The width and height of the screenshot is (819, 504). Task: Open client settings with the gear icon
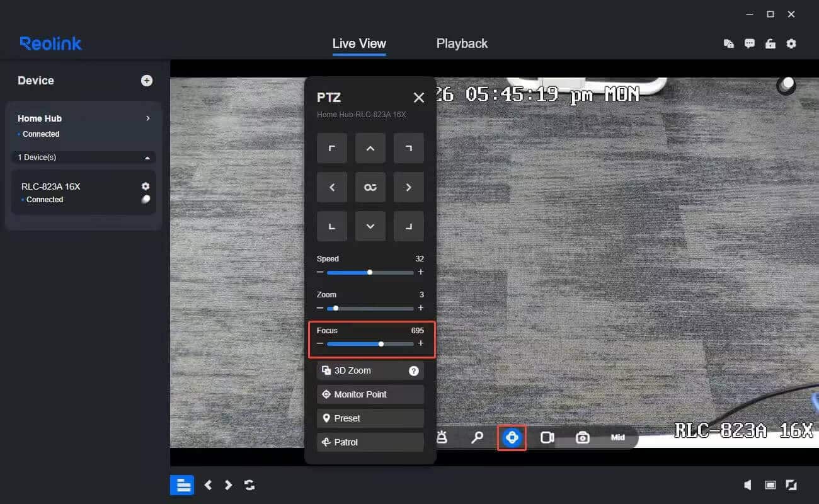pyautogui.click(x=791, y=43)
